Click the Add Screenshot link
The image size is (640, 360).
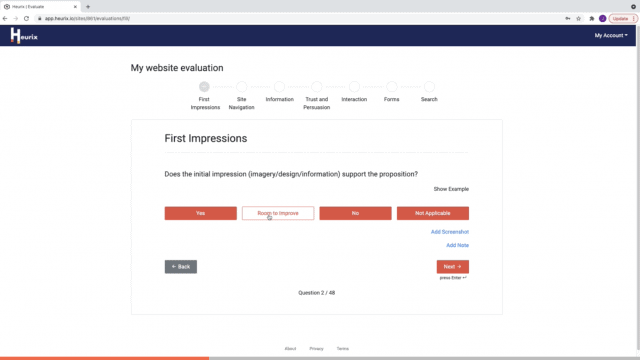[450, 232]
